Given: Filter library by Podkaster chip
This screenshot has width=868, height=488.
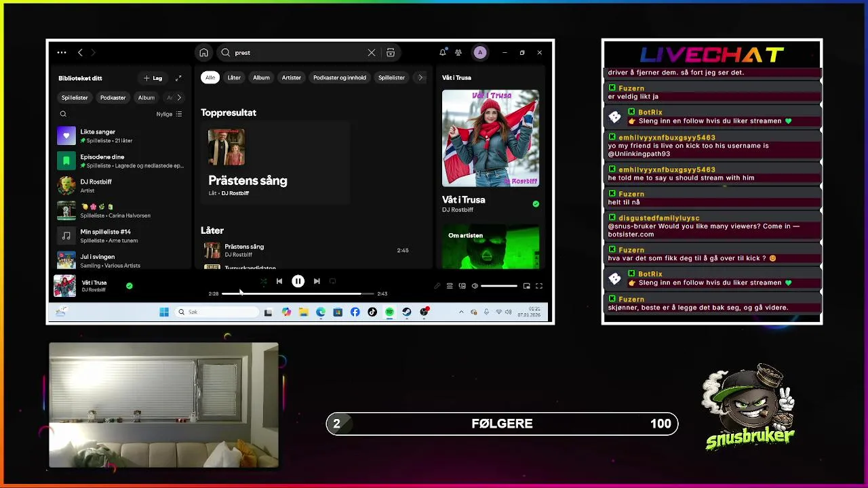Looking at the screenshot, I should point(113,98).
